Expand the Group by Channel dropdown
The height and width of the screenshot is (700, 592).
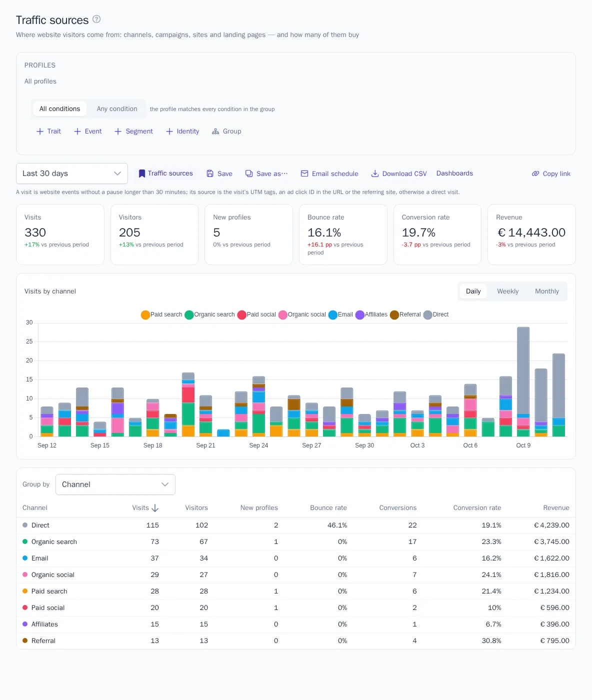pos(115,484)
